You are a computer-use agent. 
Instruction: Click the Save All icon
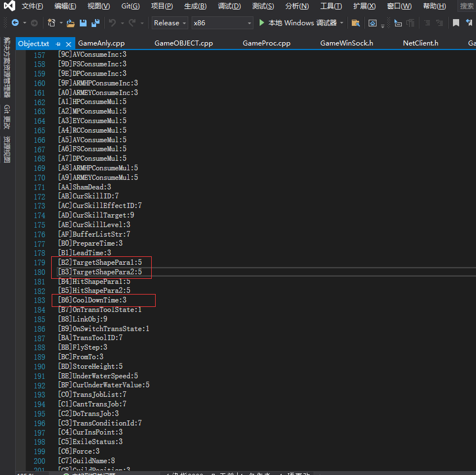click(96, 23)
